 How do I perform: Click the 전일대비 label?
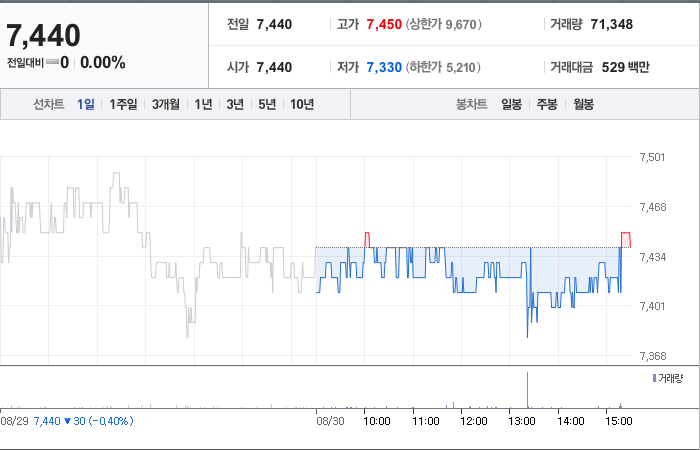pos(25,63)
